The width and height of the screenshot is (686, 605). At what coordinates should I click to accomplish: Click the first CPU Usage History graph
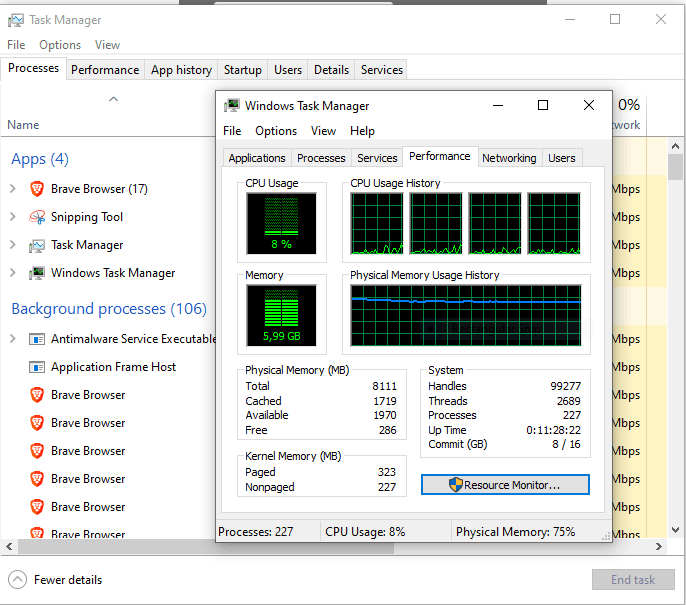377,223
